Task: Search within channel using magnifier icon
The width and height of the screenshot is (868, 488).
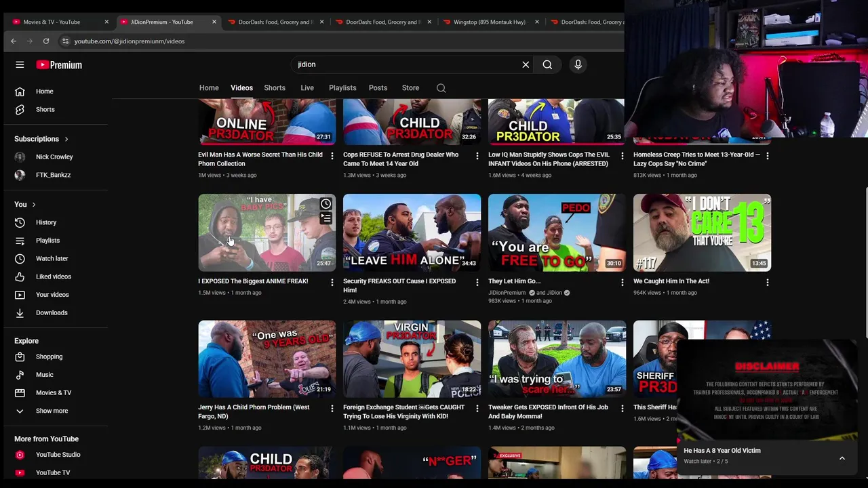Action: click(441, 88)
